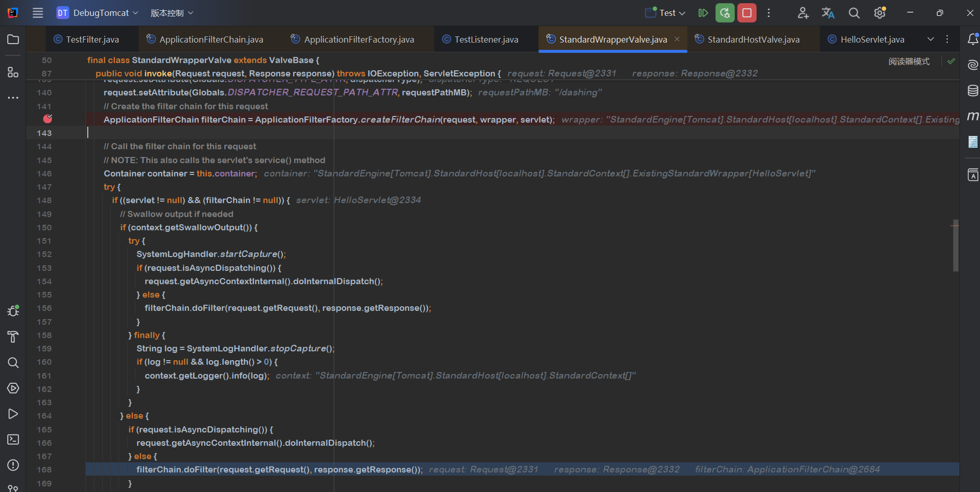The width and height of the screenshot is (980, 492).
Task: Show the hidden editor tabs list
Action: point(930,40)
